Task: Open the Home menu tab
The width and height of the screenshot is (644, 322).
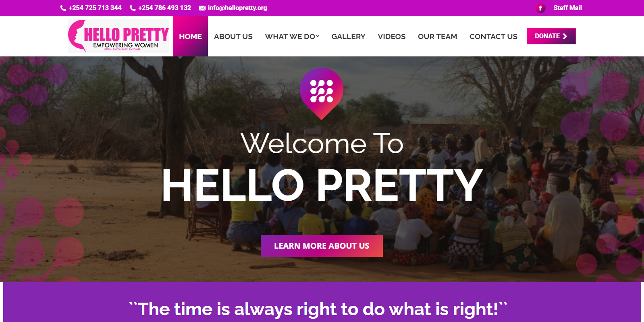Action: click(190, 37)
